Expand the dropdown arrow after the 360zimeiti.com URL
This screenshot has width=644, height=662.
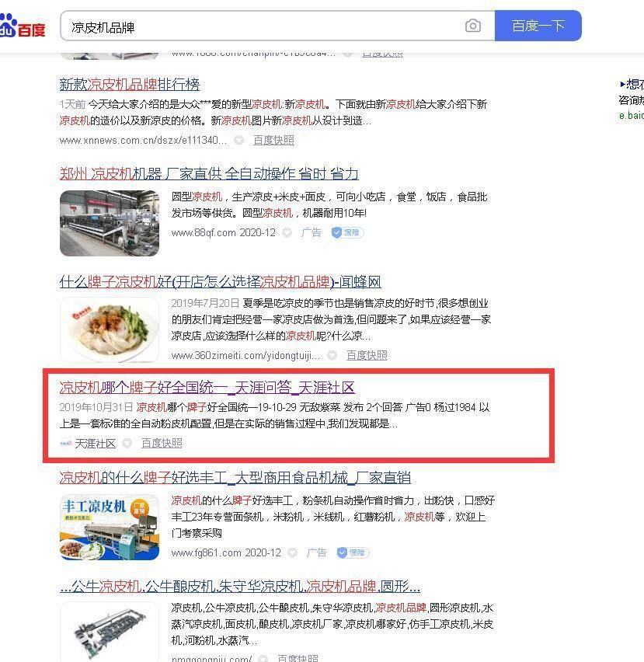coord(332,356)
